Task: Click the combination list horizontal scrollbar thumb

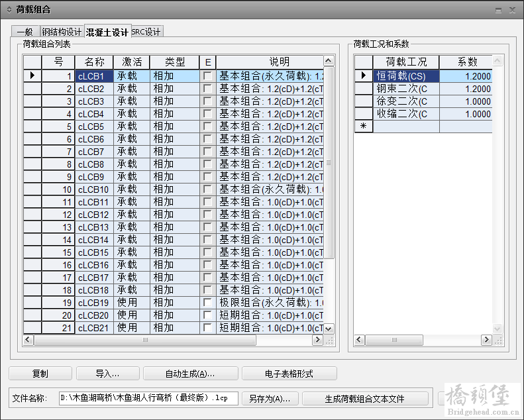Action: point(145,340)
